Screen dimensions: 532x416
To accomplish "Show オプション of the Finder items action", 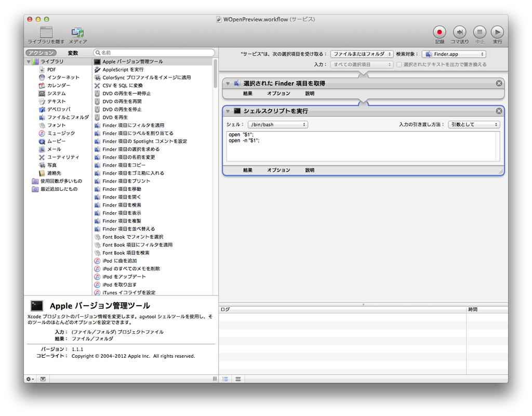I will [278, 94].
